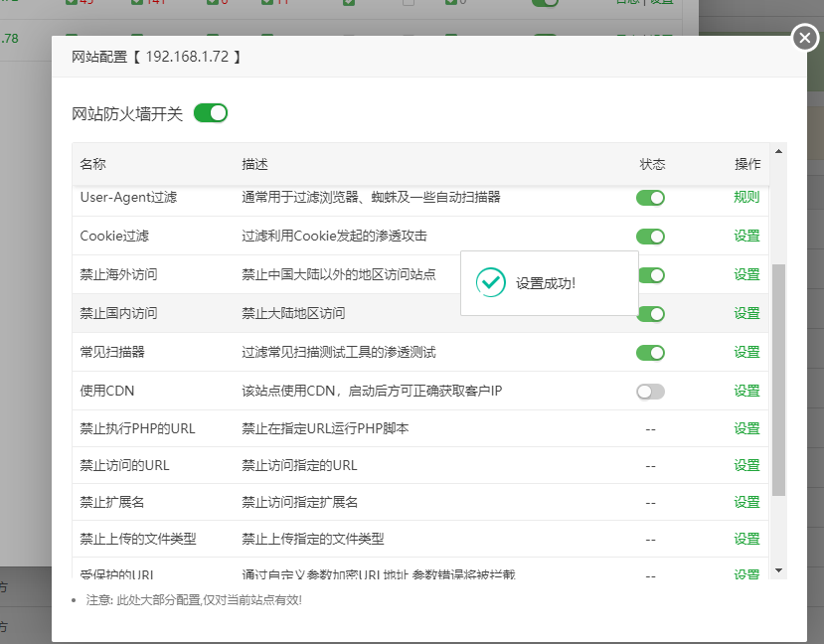824x644 pixels.
Task: Open 设置 for 禁止执行PHP的URL
Action: coord(746,429)
